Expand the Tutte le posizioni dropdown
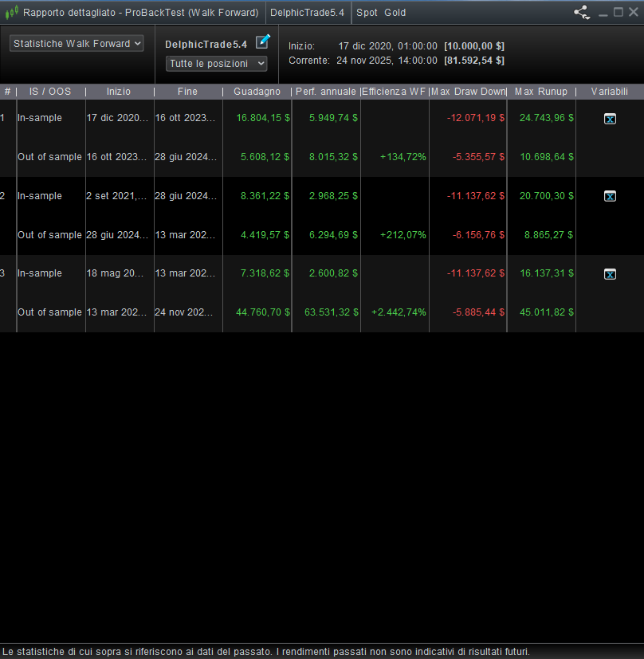 (x=216, y=64)
